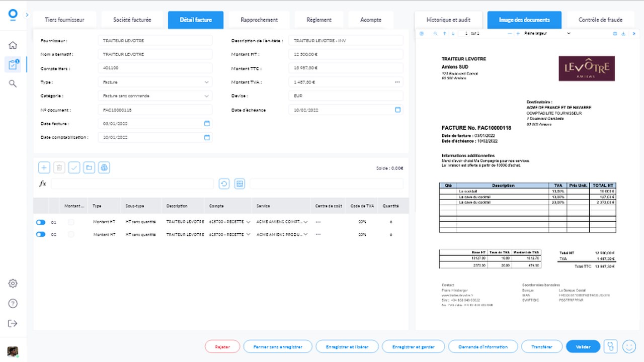Click the calculator icon beside formula bar

239,184
